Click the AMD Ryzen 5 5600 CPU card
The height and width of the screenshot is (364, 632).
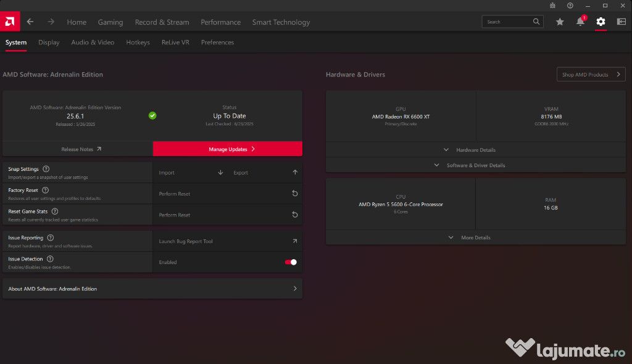pos(401,204)
